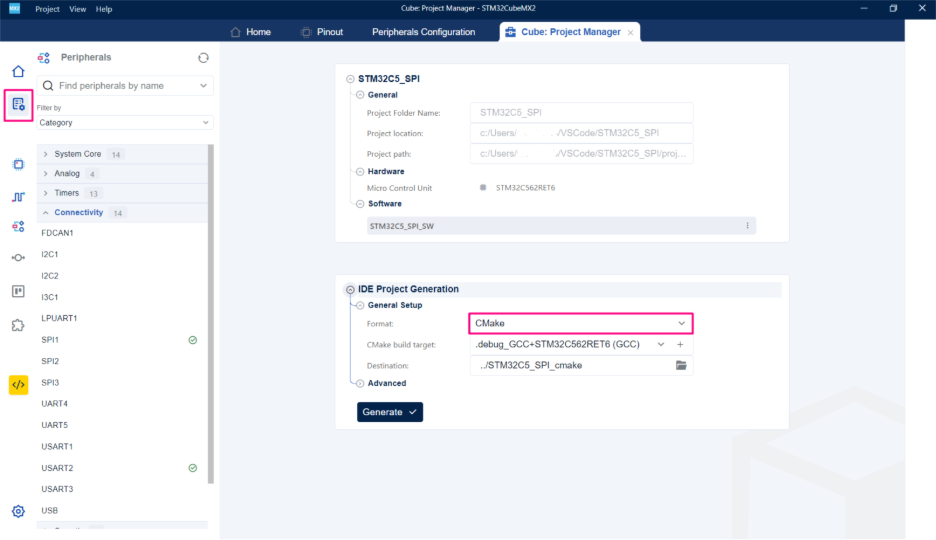
Task: Open the Project Manager sidebar icon
Action: tap(19, 105)
